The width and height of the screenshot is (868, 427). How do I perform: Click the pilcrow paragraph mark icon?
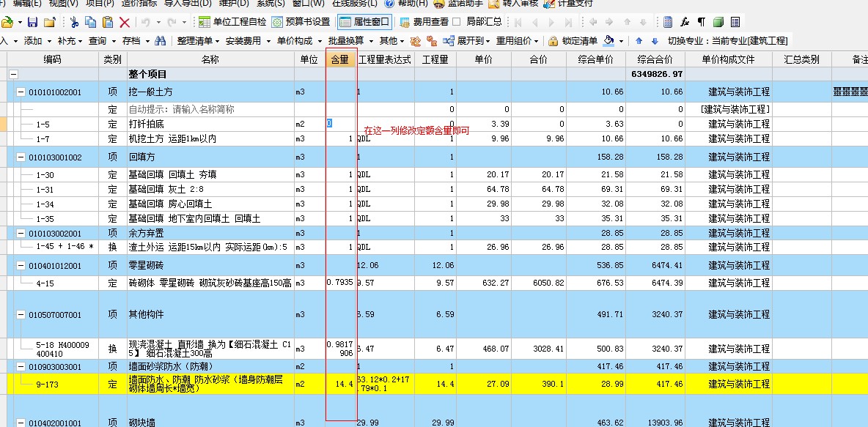(702, 22)
